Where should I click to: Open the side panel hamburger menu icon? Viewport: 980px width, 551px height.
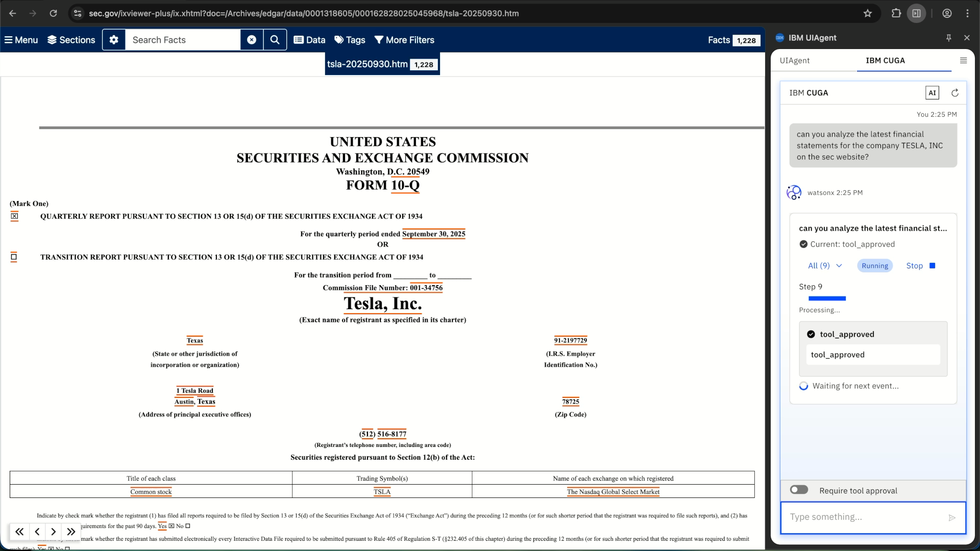click(964, 60)
